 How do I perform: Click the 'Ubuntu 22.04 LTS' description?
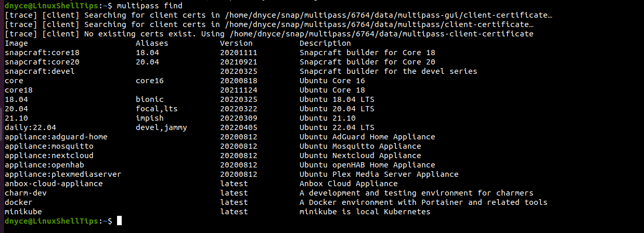pyautogui.click(x=337, y=127)
